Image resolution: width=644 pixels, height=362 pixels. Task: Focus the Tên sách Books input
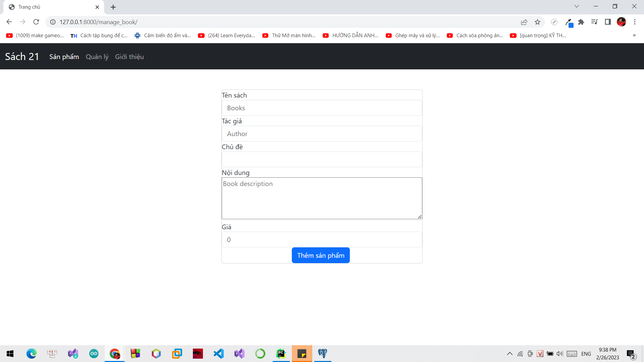click(322, 108)
